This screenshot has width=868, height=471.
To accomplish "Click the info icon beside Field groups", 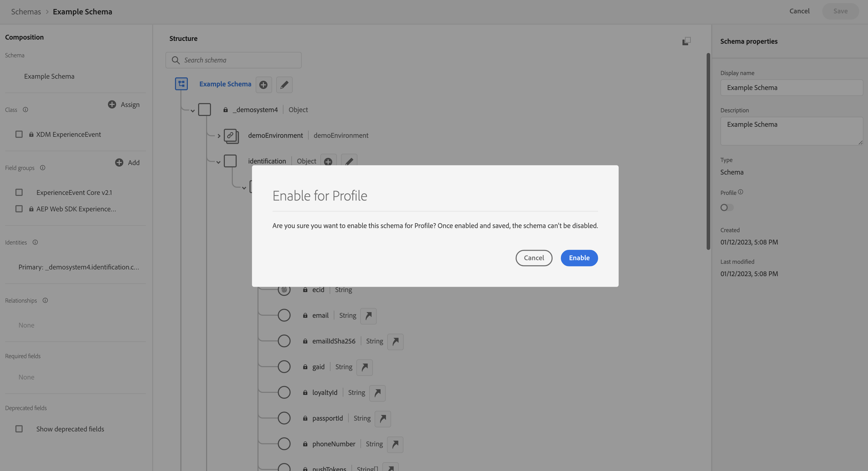I will point(42,168).
